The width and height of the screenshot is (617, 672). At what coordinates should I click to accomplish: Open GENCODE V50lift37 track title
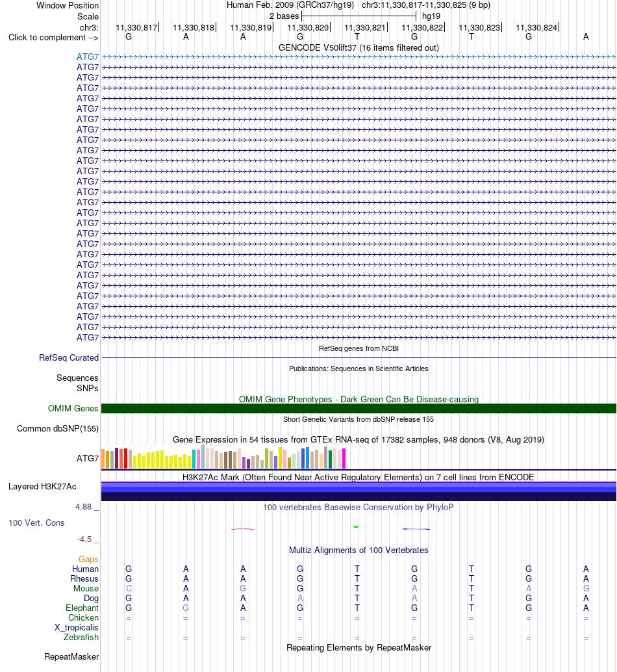click(359, 47)
